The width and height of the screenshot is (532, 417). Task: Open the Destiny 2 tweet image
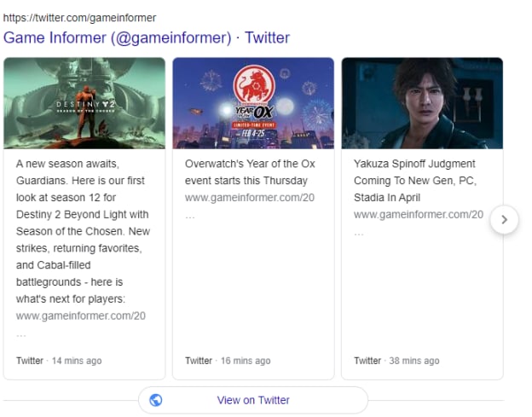[84, 103]
